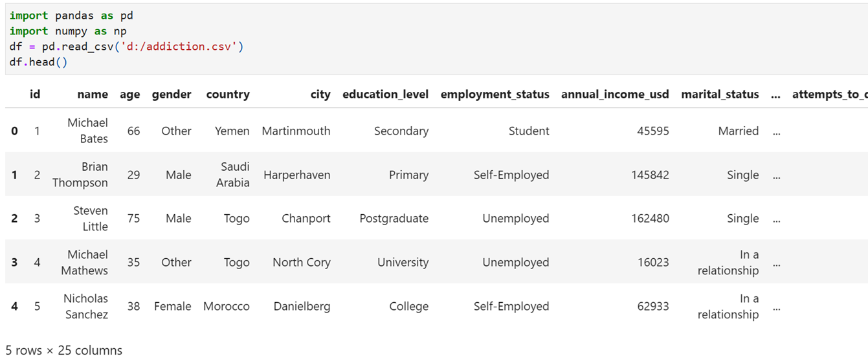Image resolution: width=868 pixels, height=363 pixels.
Task: Click the 'Danielberg' city cell
Action: [x=302, y=307]
